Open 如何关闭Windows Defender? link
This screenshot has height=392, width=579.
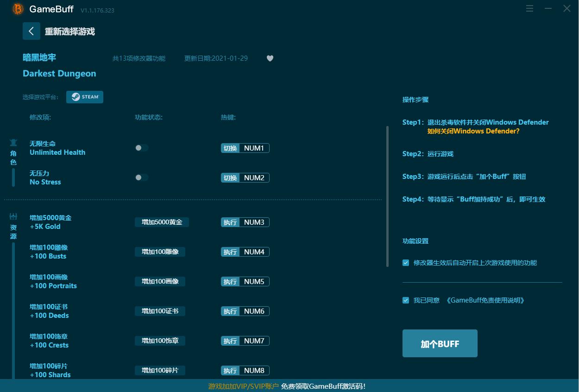pos(473,131)
